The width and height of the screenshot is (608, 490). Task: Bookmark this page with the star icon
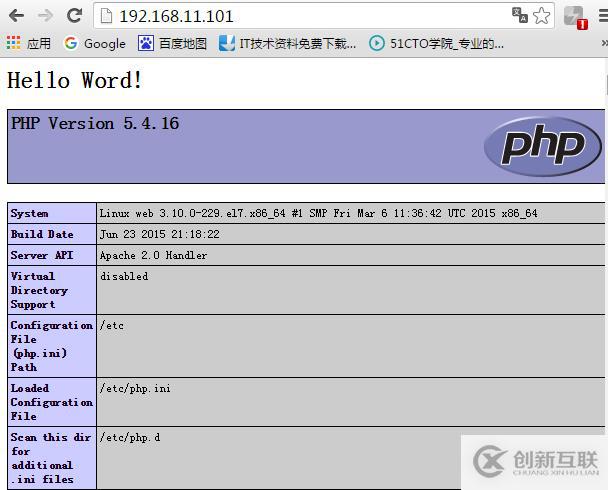click(x=541, y=16)
